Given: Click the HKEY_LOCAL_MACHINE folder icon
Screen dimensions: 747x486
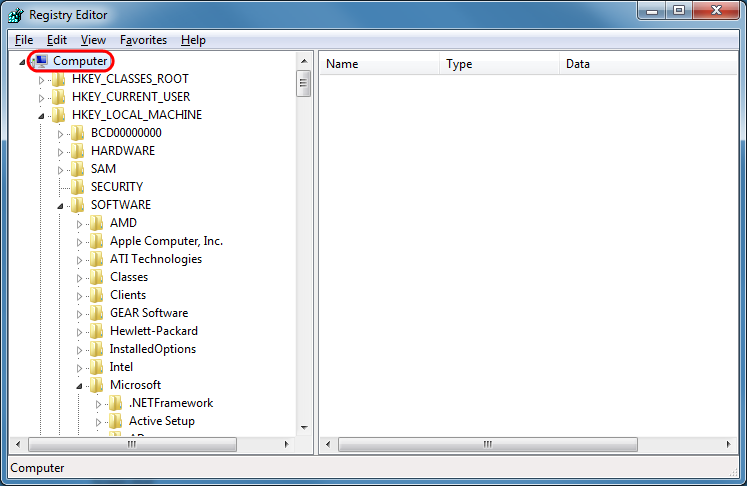Looking at the screenshot, I should (x=59, y=115).
